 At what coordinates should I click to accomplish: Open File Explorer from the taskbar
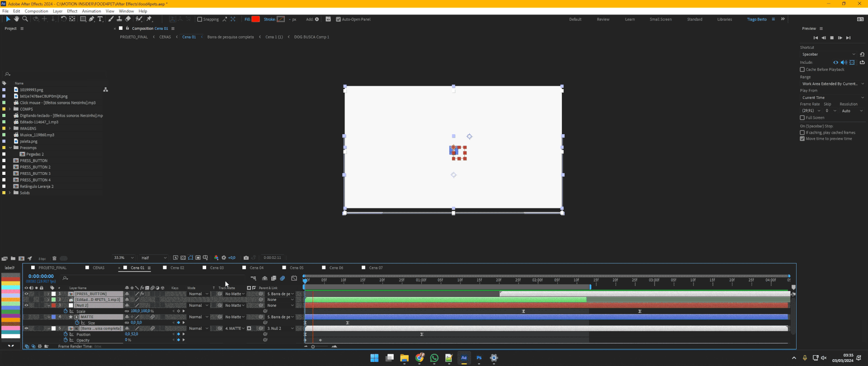coord(404,358)
